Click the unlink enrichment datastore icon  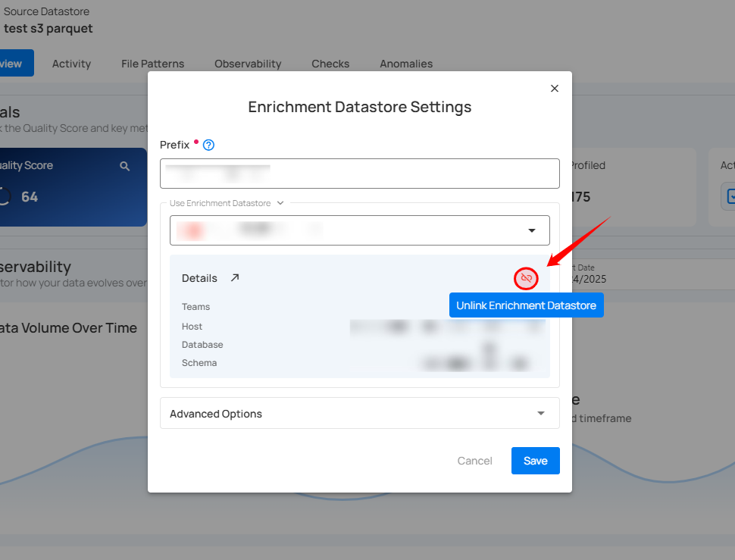coord(526,279)
